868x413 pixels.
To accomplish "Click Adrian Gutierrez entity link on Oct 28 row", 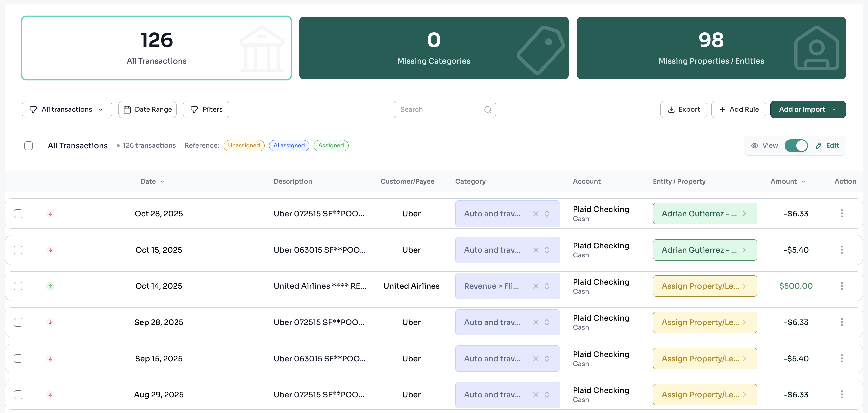I will [x=705, y=213].
